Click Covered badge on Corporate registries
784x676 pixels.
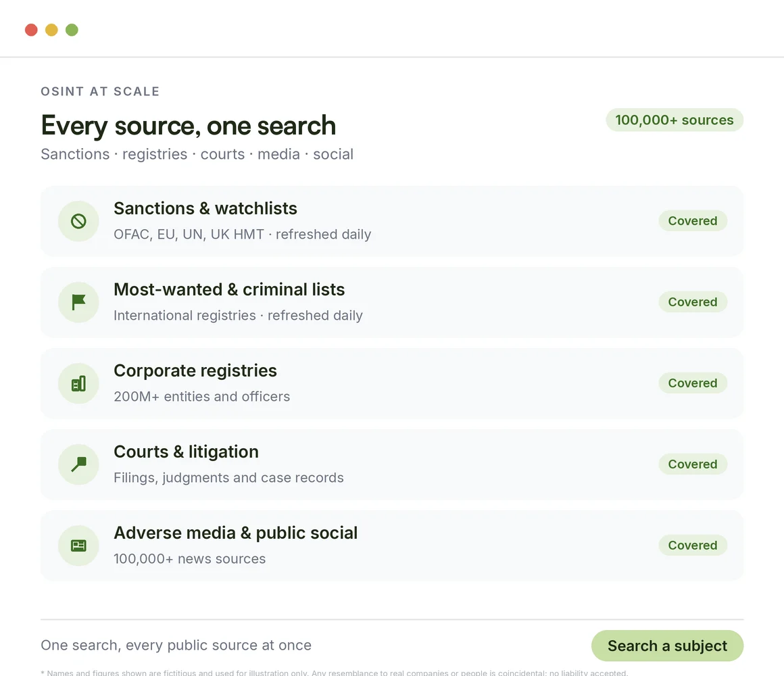693,383
